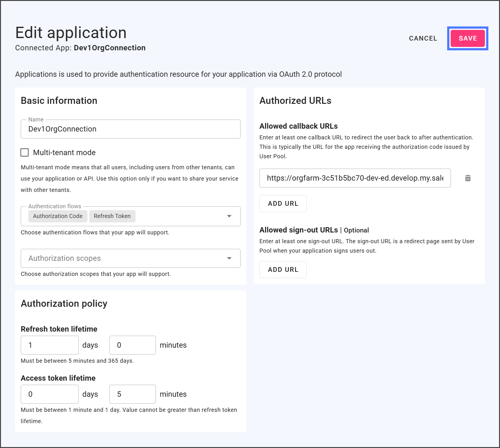
Task: Click the Edit application heading
Action: pos(71,33)
